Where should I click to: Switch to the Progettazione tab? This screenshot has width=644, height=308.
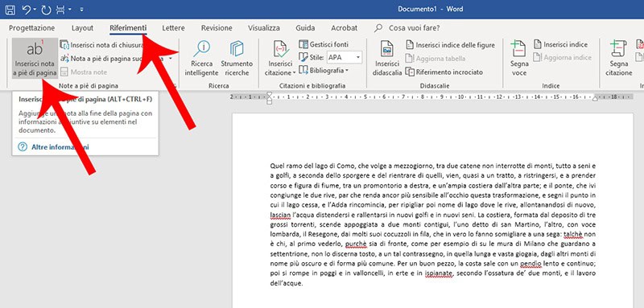[x=31, y=28]
